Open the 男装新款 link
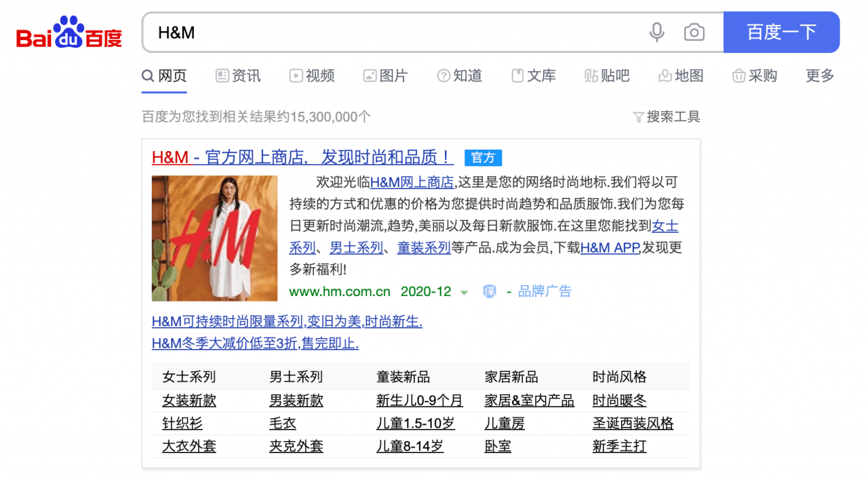 [296, 400]
